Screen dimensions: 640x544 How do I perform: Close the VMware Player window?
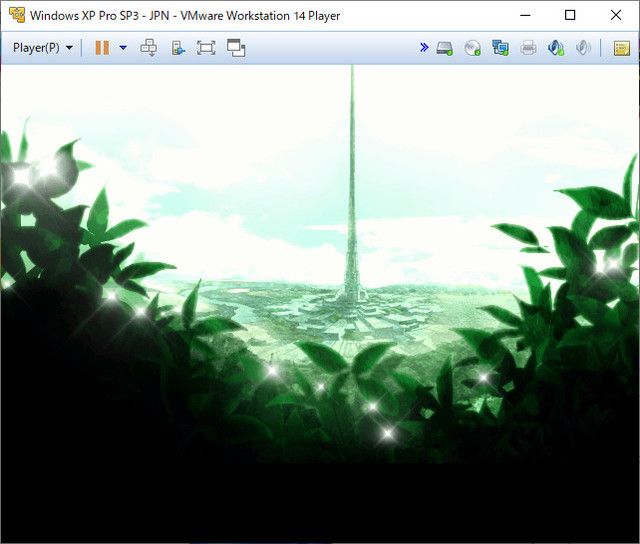[x=616, y=16]
